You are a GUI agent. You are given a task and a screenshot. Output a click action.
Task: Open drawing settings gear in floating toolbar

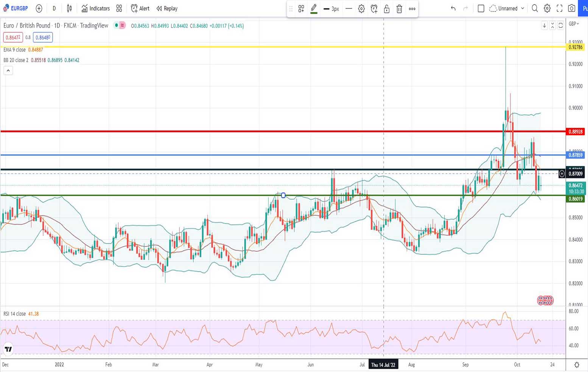tap(361, 9)
